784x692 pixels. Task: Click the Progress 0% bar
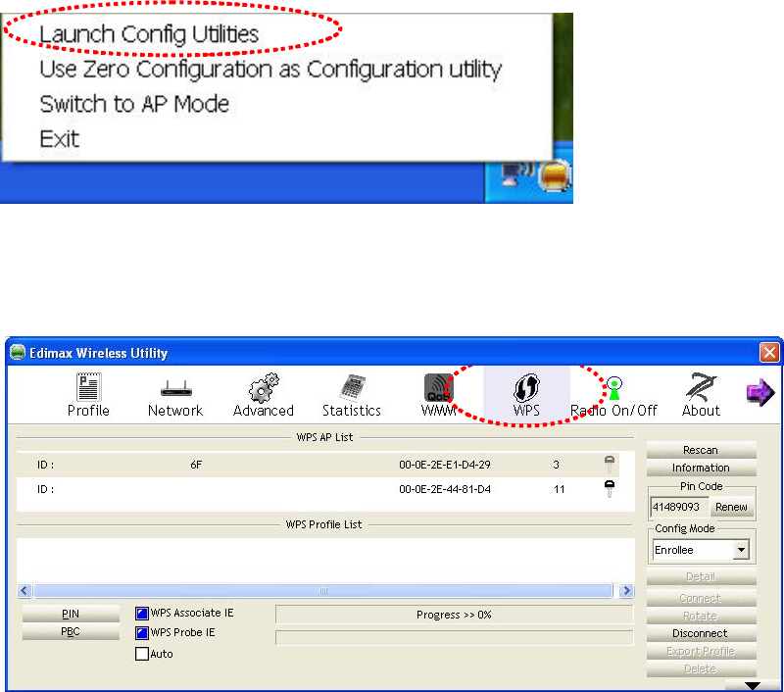(x=454, y=615)
